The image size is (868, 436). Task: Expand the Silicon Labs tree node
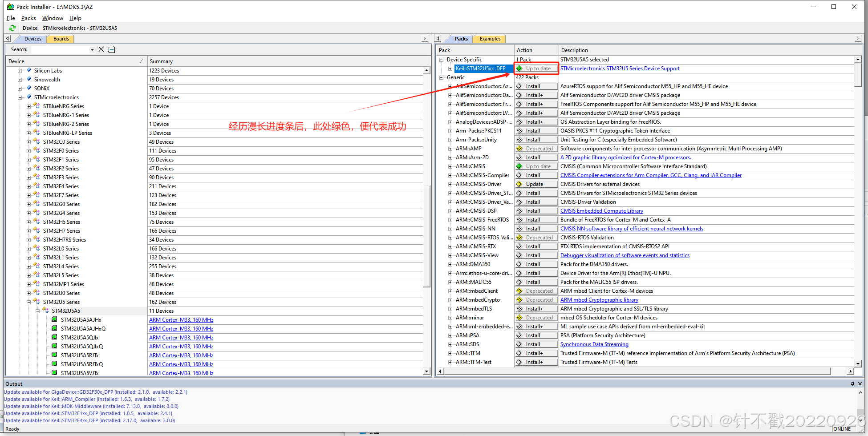pyautogui.click(x=20, y=71)
